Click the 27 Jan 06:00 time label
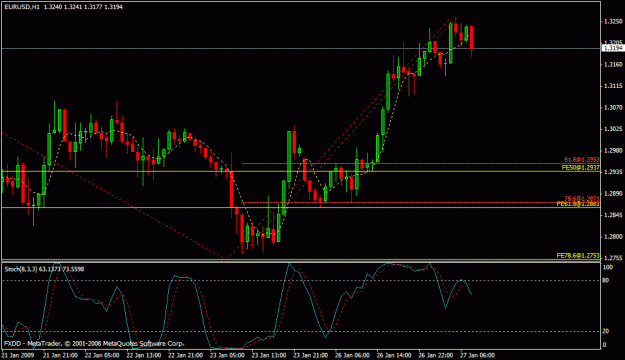Screen dimensions: 625x360 [x=478, y=355]
